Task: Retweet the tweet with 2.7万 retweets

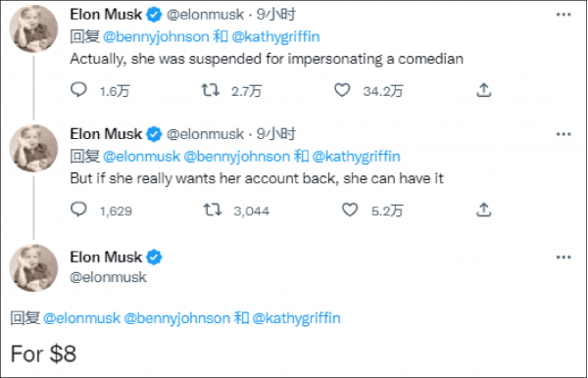Action: (211, 90)
